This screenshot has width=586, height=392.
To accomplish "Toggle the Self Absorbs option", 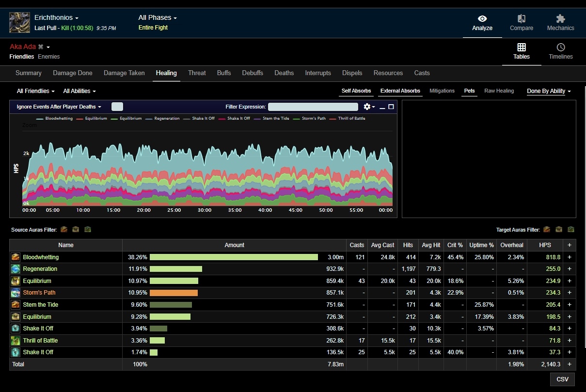I will coord(356,91).
